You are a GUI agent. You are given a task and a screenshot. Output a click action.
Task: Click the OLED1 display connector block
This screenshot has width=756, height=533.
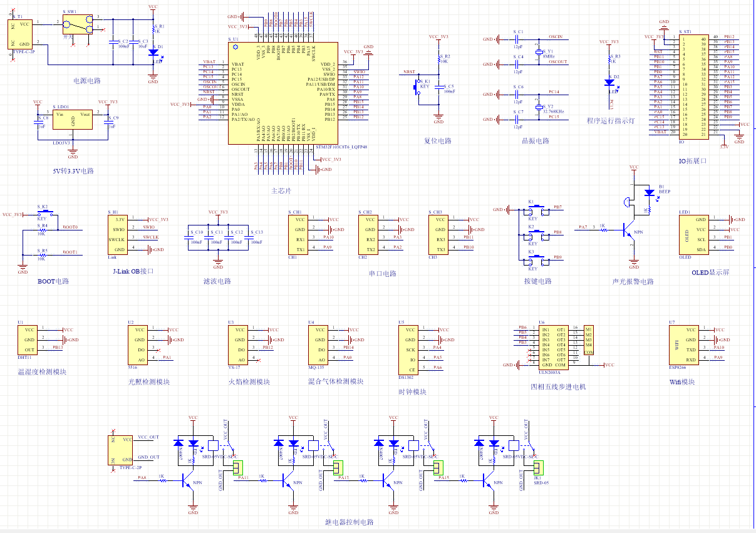click(x=693, y=235)
